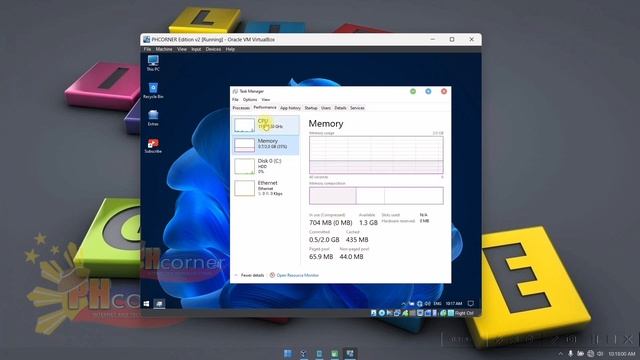Screen dimensions: 640x360
Task: Collapse view with Fewer details
Action: [250, 276]
